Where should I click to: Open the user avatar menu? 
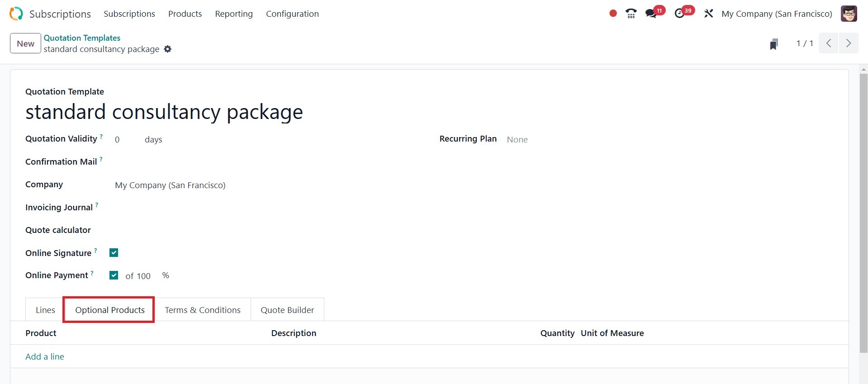coord(849,14)
